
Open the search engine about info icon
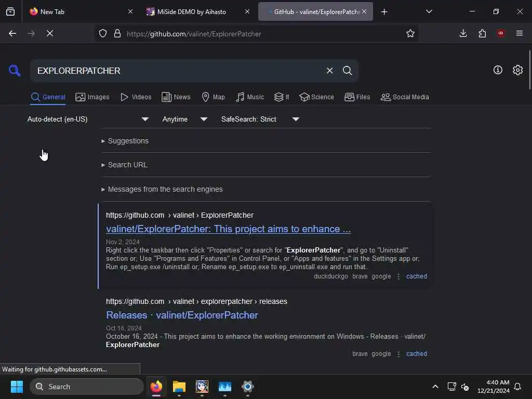(x=498, y=70)
